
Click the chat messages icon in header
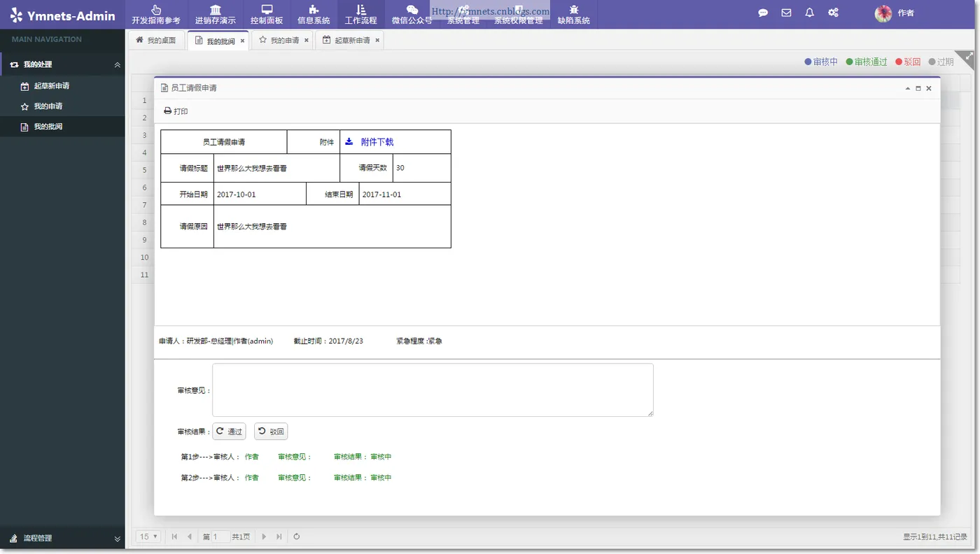763,13
